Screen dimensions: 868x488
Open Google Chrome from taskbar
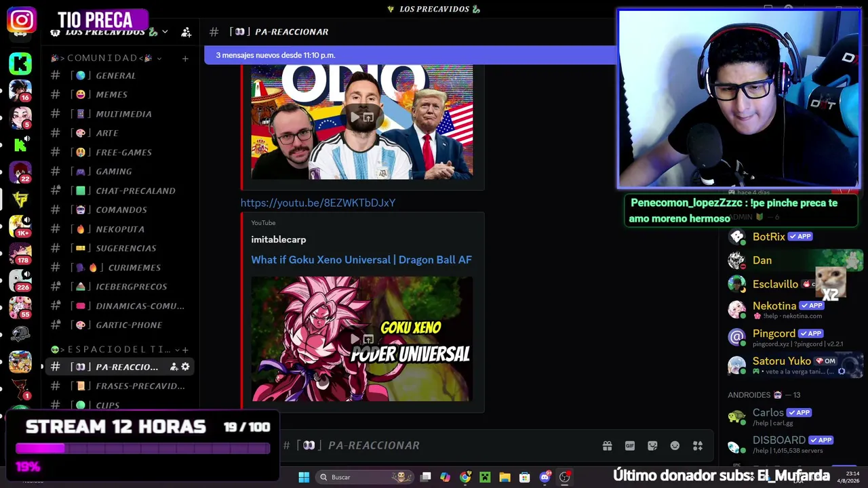pyautogui.click(x=465, y=477)
